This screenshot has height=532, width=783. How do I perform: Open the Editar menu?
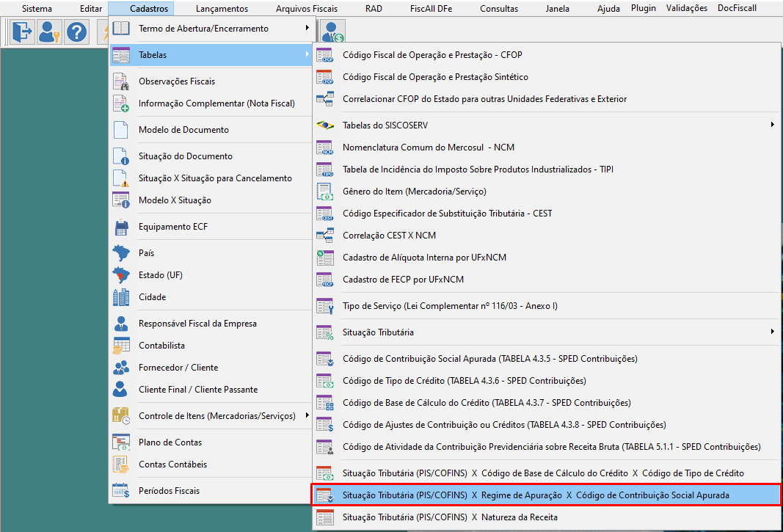tap(91, 9)
